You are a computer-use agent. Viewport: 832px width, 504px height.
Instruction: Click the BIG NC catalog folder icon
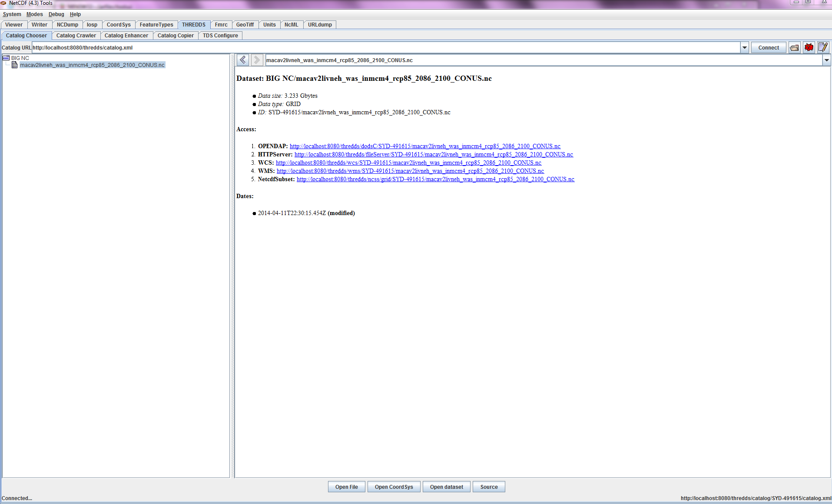pyautogui.click(x=6, y=58)
